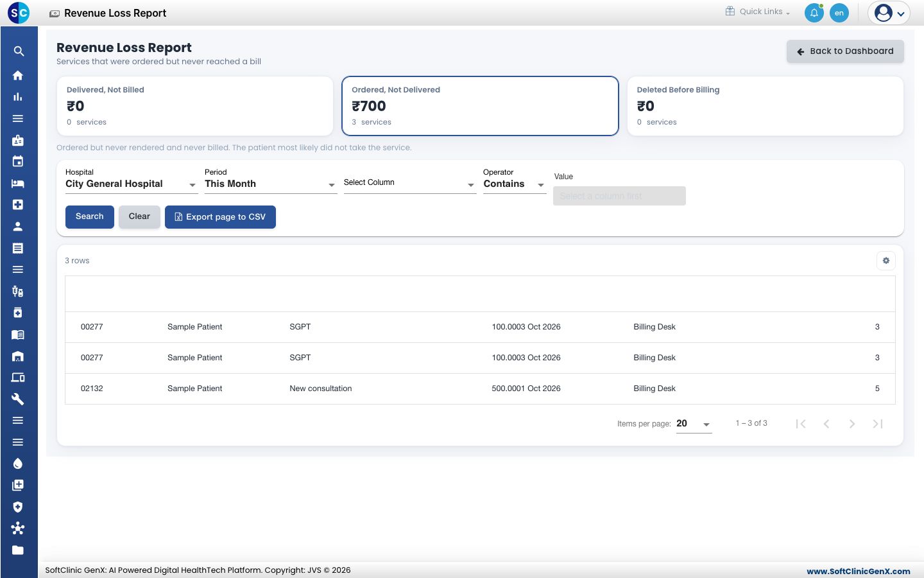The height and width of the screenshot is (578, 924).
Task: Change items per page dropdown value 20
Action: tap(694, 424)
